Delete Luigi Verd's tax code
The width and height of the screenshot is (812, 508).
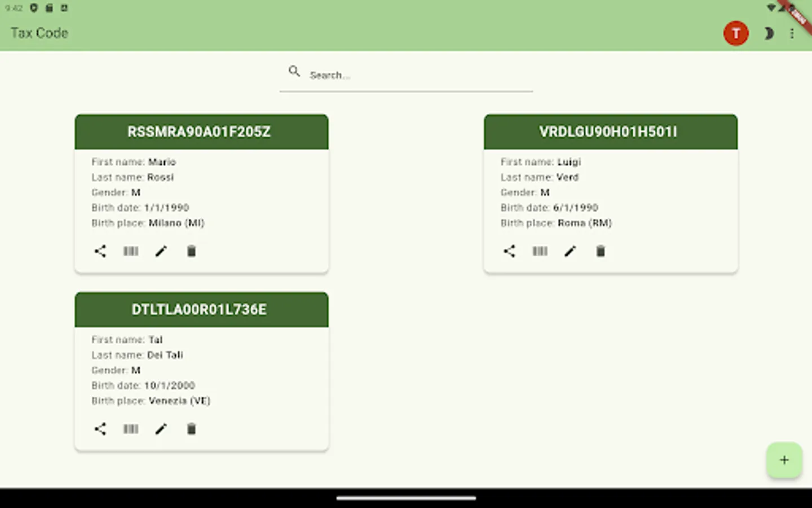click(x=601, y=251)
